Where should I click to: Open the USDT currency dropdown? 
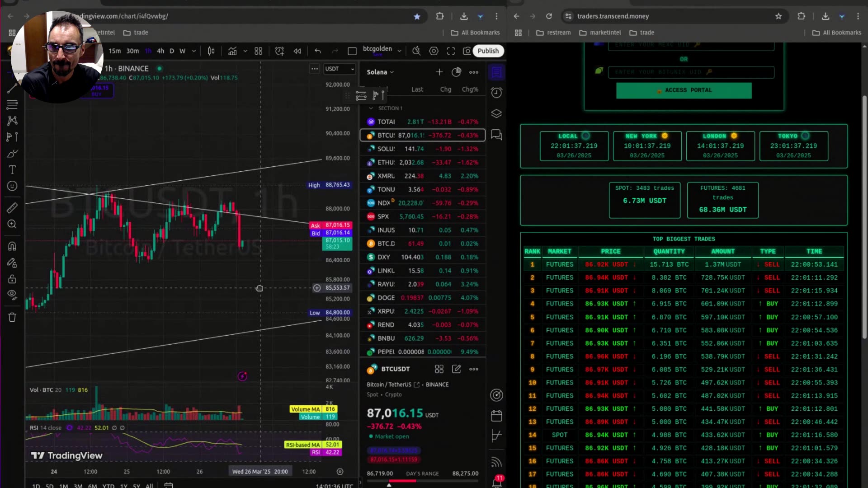click(x=340, y=69)
